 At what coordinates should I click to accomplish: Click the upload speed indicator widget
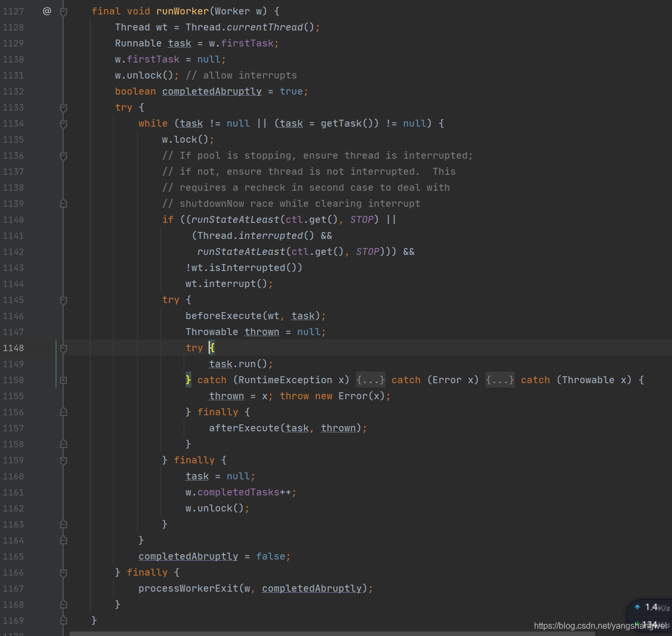(652, 607)
